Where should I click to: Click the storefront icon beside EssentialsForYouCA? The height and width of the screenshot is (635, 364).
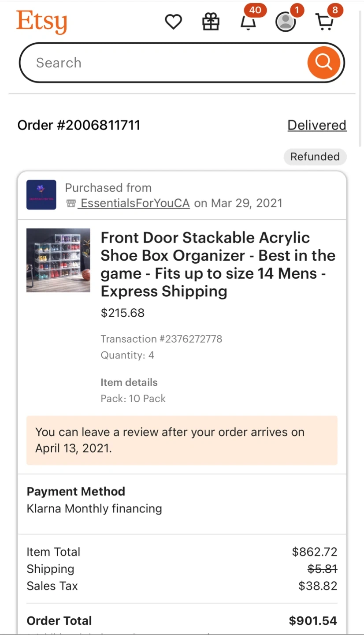71,203
